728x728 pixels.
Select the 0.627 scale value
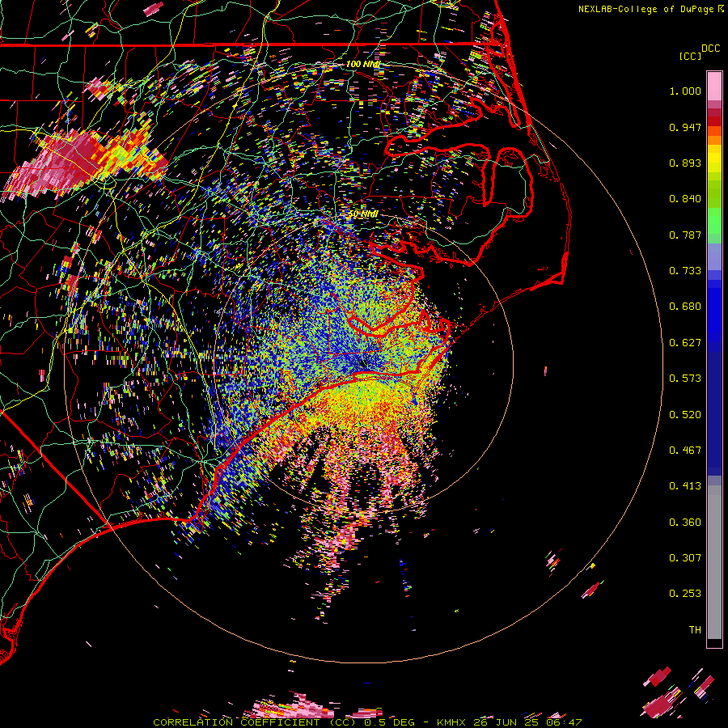[x=685, y=343]
